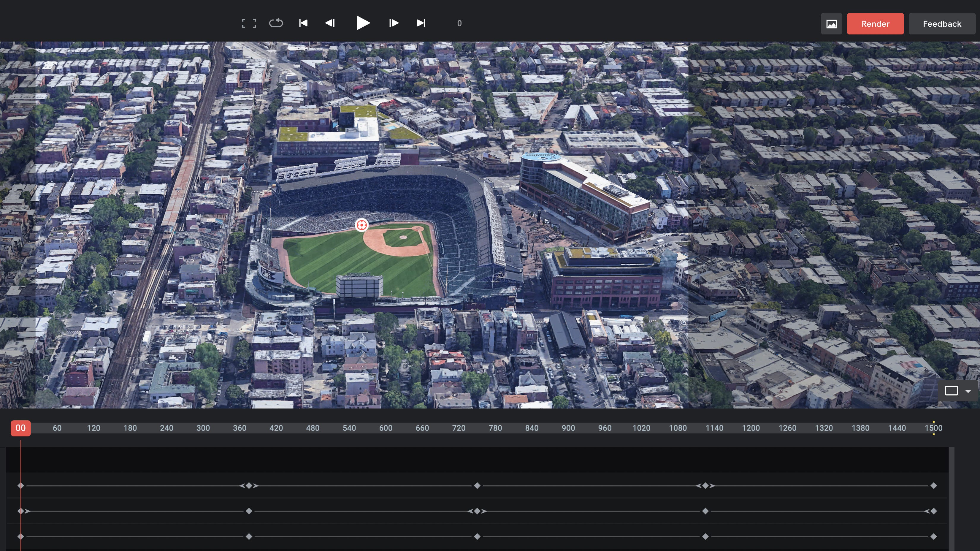Click the current frame number field
The image size is (980, 551).
click(x=459, y=23)
